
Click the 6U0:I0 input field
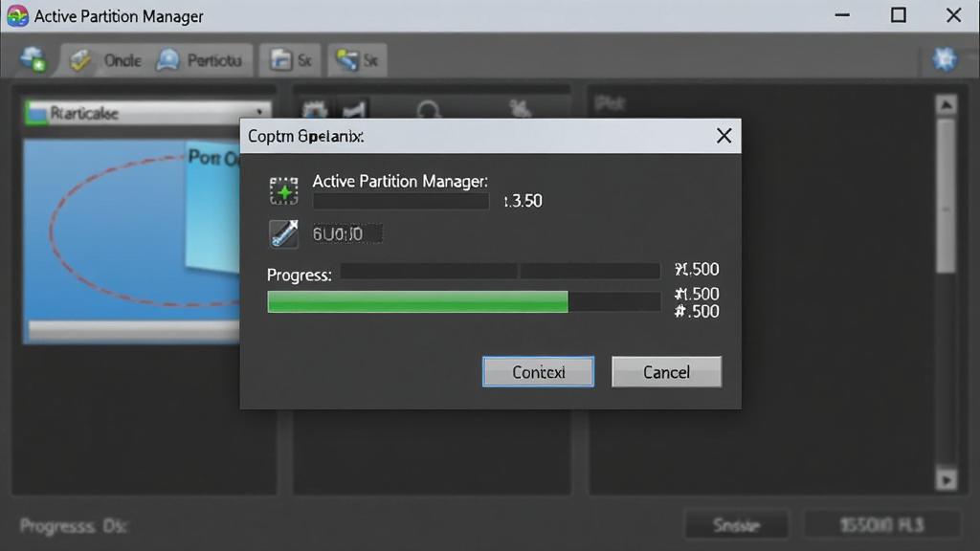347,234
